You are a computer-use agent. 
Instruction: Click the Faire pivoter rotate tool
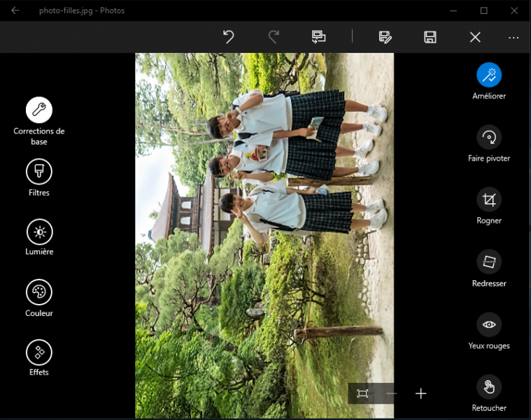[x=489, y=137]
